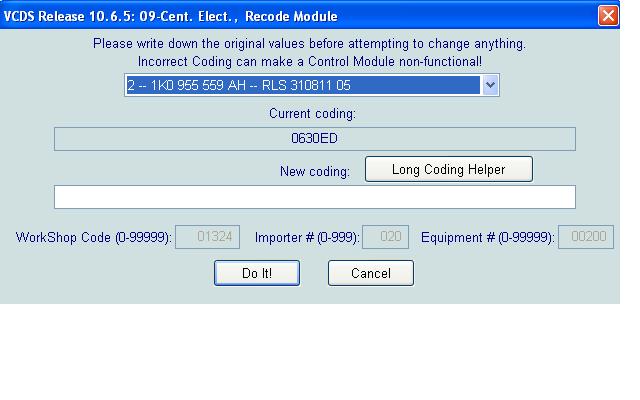640x400 pixels.
Task: Click the Equipment # field 00200
Action: tap(586, 237)
